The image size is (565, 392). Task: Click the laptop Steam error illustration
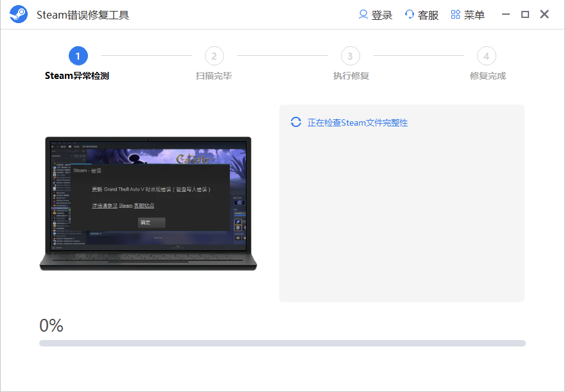(x=148, y=203)
